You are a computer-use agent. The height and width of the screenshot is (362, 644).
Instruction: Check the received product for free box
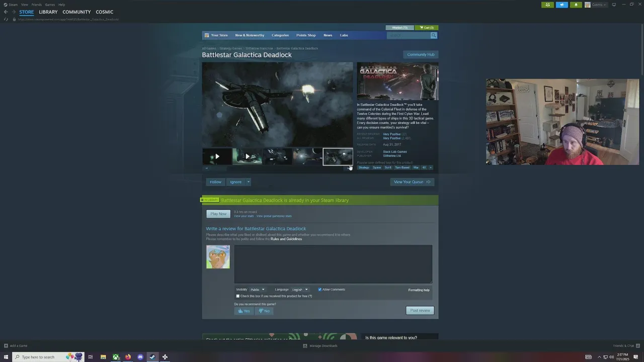click(238, 296)
